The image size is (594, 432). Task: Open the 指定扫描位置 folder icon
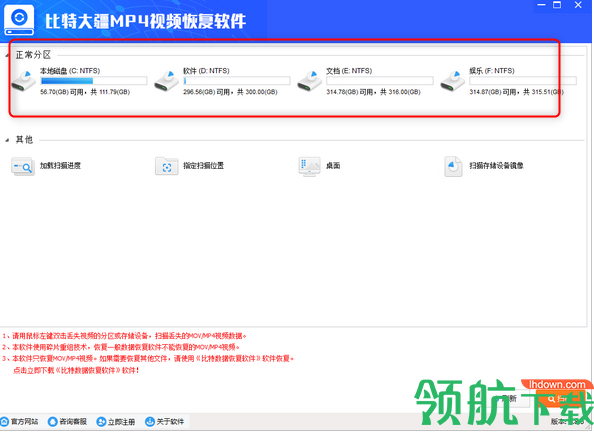click(166, 166)
